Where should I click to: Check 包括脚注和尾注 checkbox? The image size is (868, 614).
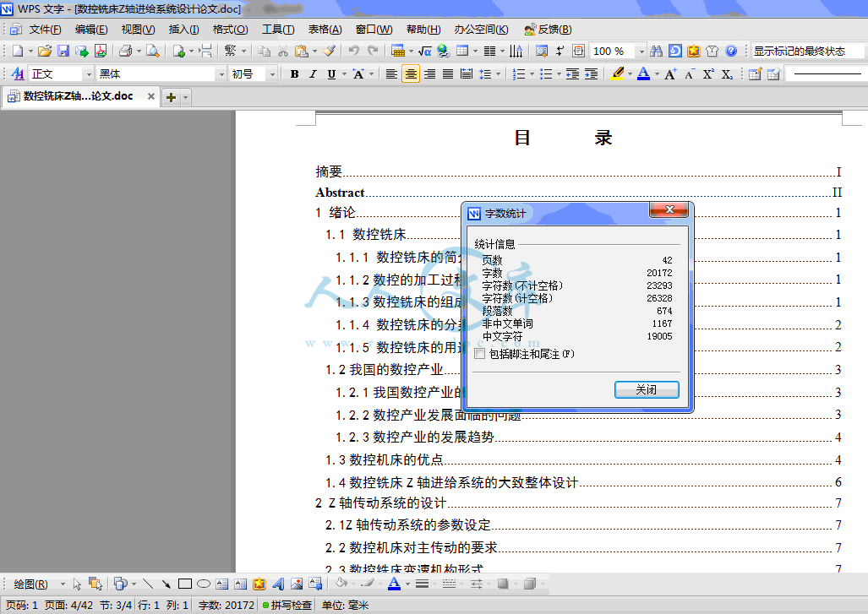480,354
